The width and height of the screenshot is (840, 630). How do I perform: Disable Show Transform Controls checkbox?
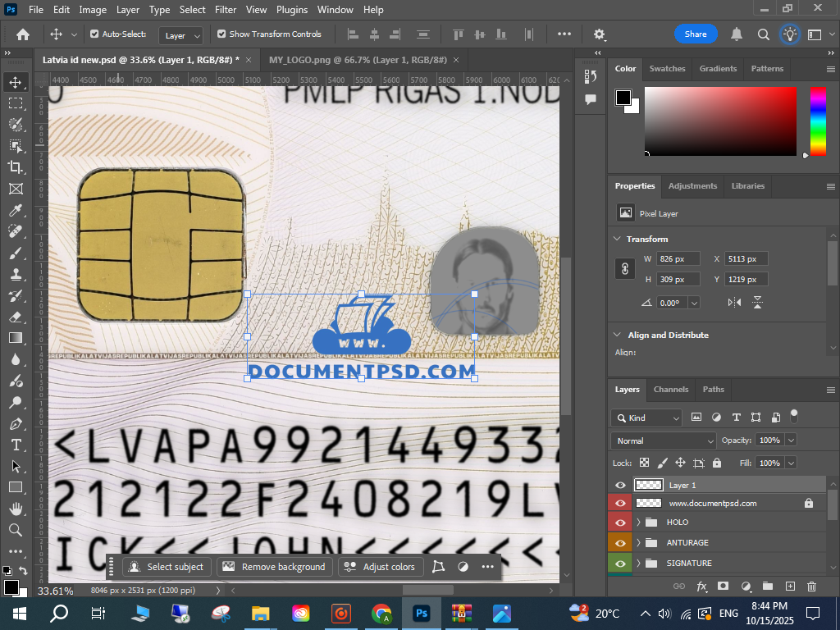(221, 34)
